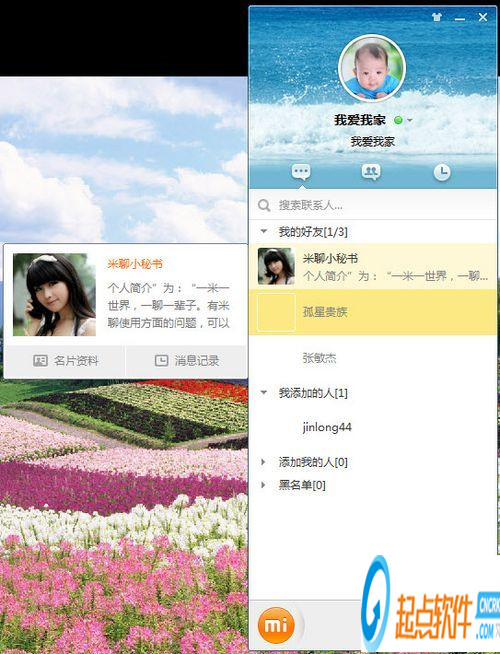Image resolution: width=500 pixels, height=654 pixels.
Task: Click 米聊小秘书 avatar in contact list
Action: tap(276, 267)
